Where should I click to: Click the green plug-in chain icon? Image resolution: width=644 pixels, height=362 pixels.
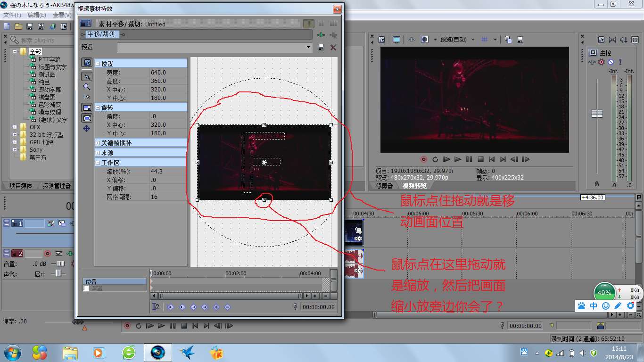pos(321,35)
